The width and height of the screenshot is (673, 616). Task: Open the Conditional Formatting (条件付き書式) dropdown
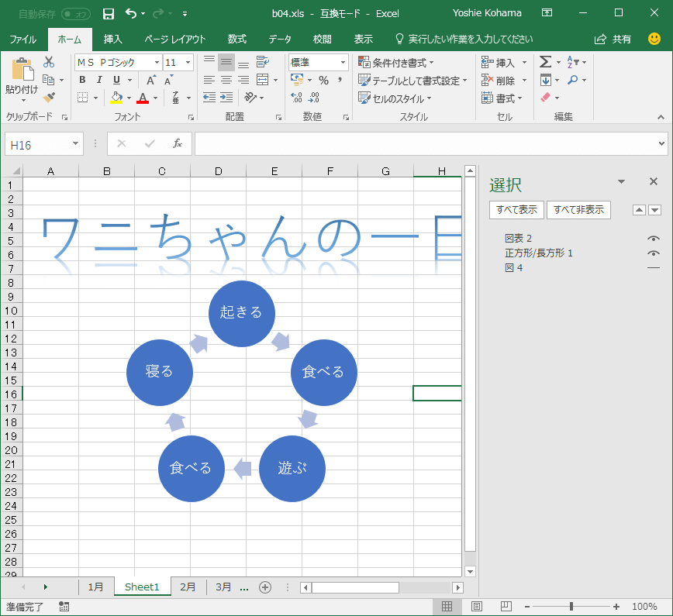(x=396, y=63)
